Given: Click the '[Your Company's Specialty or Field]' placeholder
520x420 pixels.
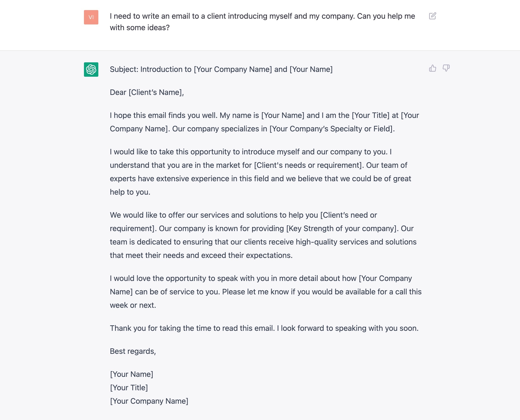Looking at the screenshot, I should pyautogui.click(x=332, y=129).
